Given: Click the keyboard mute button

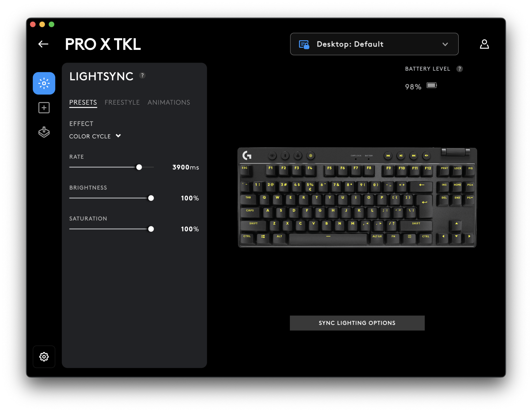Looking at the screenshot, I should (426, 156).
